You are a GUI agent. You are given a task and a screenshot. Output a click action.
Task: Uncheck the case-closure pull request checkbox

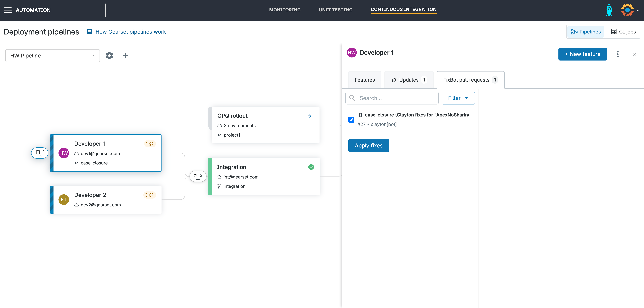click(351, 119)
